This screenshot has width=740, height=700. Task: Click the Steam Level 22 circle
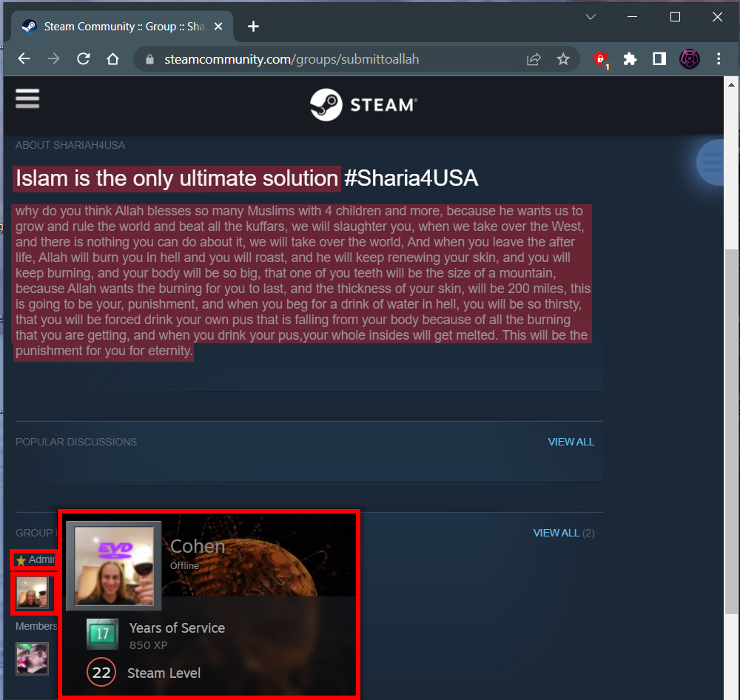(101, 672)
